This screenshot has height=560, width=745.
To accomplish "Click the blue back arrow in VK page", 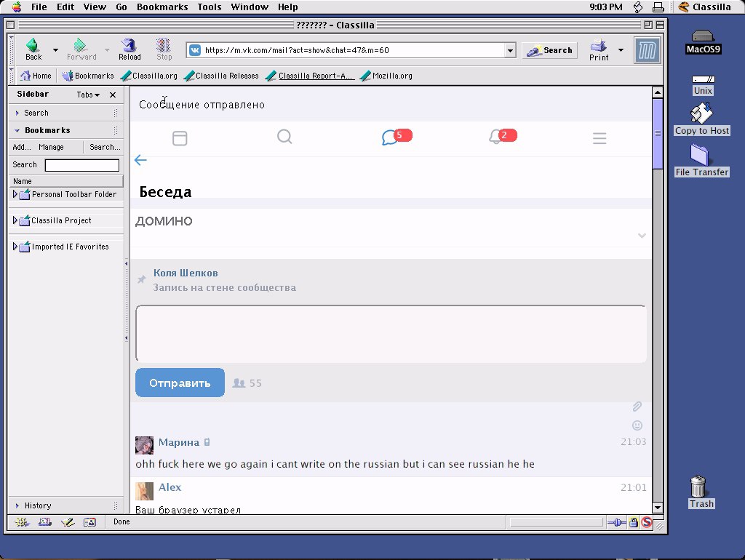I will coord(140,160).
